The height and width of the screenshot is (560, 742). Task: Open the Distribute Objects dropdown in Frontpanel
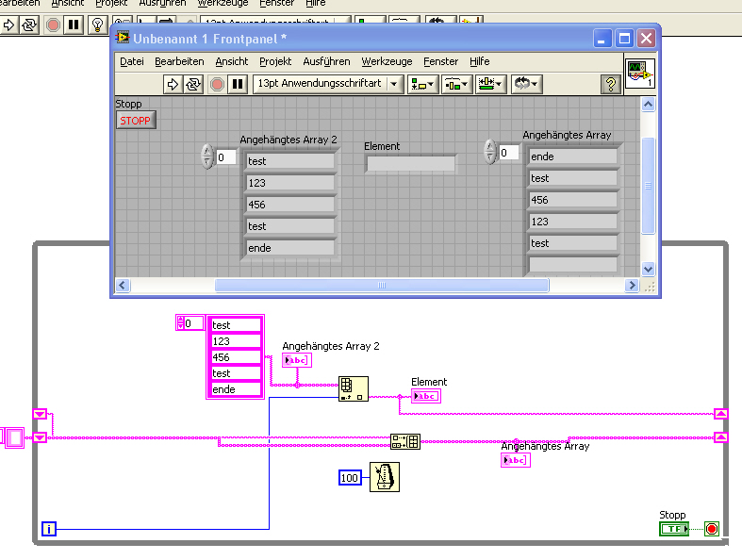456,84
